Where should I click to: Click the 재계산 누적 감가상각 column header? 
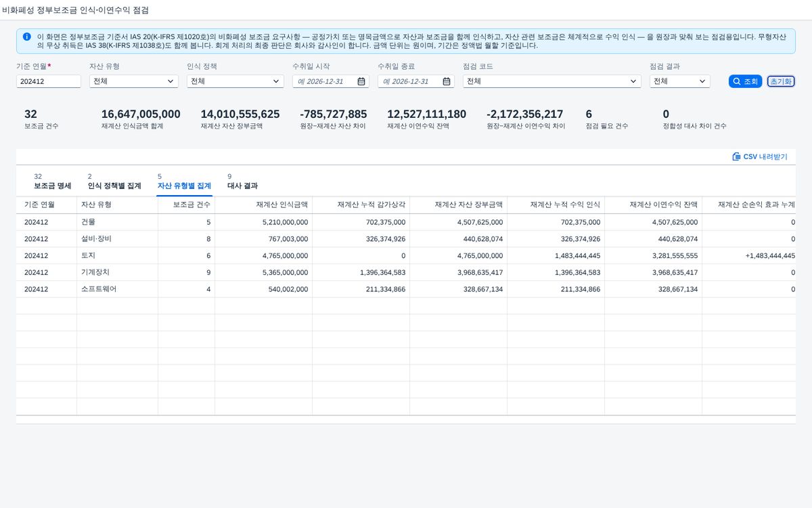pos(361,205)
